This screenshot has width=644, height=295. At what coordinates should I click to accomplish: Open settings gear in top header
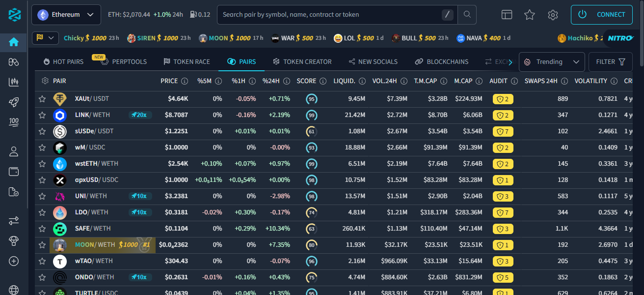point(553,15)
